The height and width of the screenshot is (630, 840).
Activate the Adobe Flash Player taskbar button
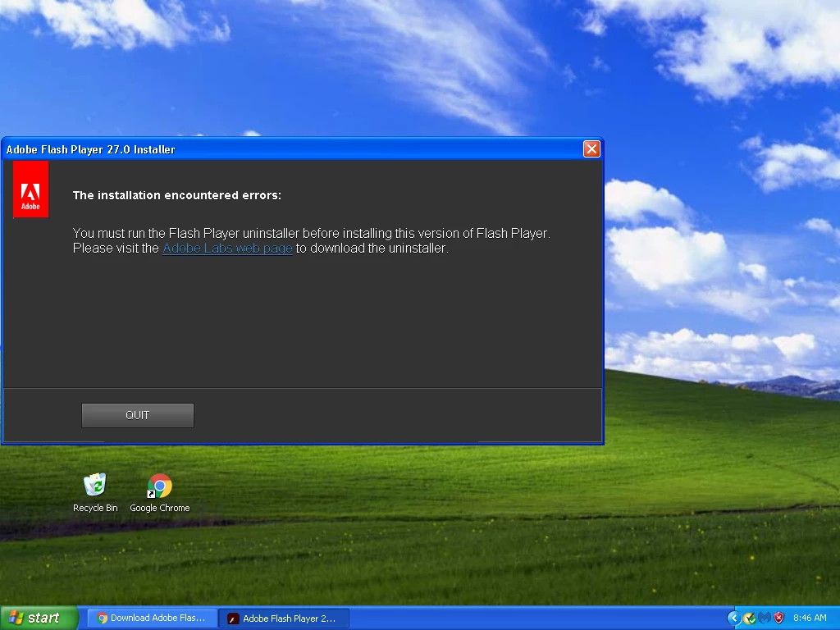point(284,619)
